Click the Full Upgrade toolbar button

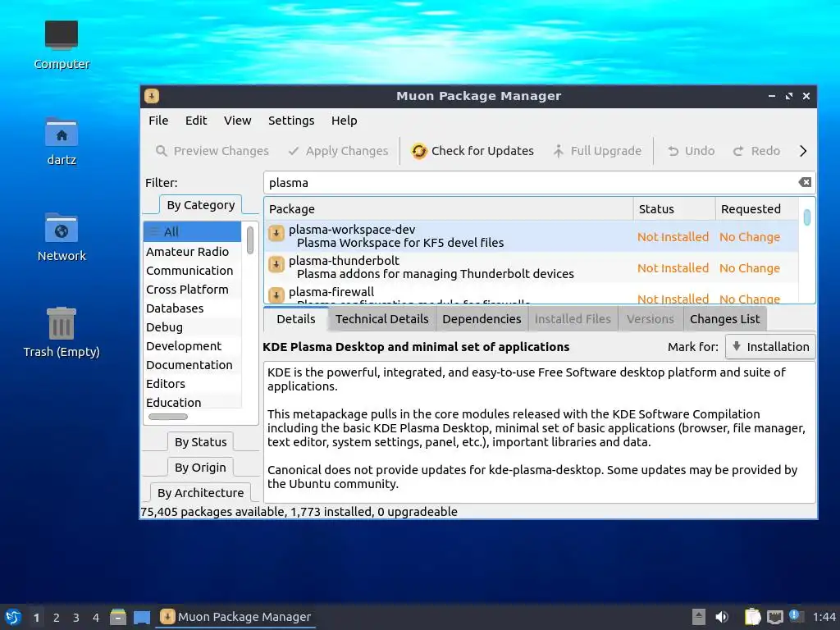tap(597, 151)
